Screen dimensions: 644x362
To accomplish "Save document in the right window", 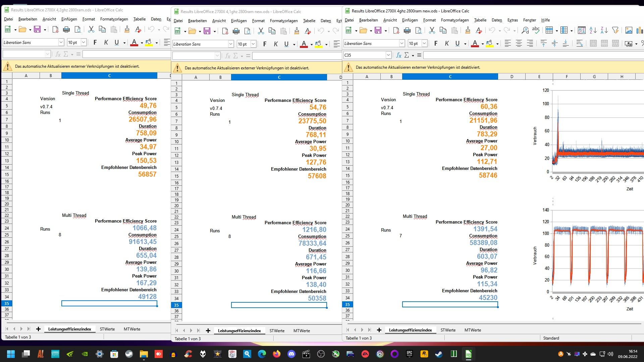I will point(378,31).
